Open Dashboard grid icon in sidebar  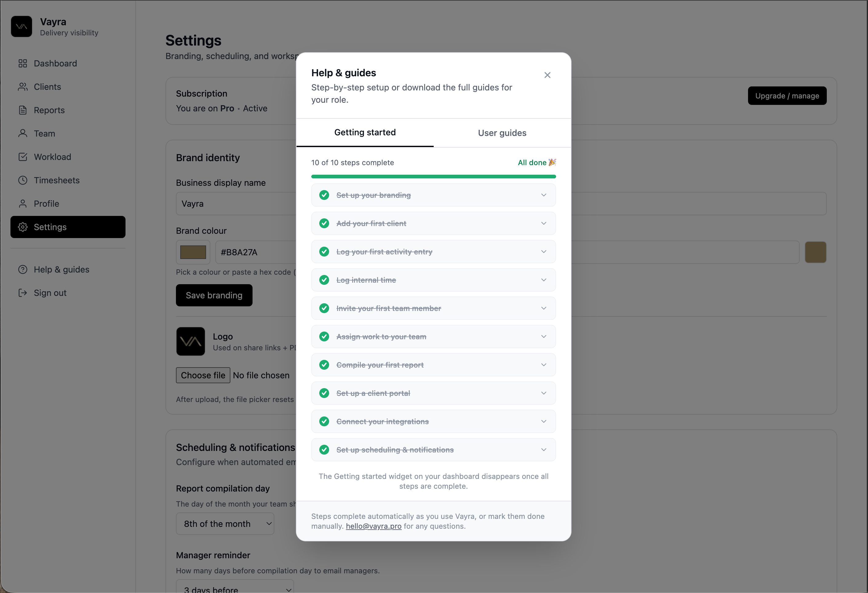point(23,63)
